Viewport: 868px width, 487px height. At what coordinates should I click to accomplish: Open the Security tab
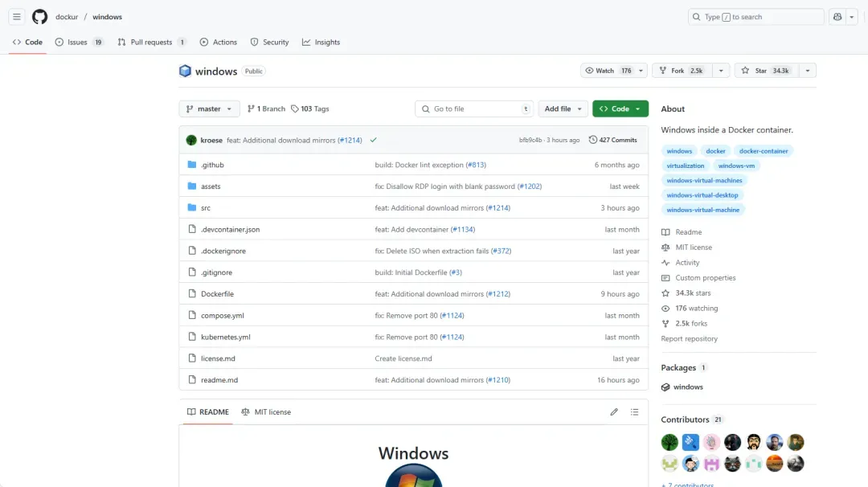[269, 42]
